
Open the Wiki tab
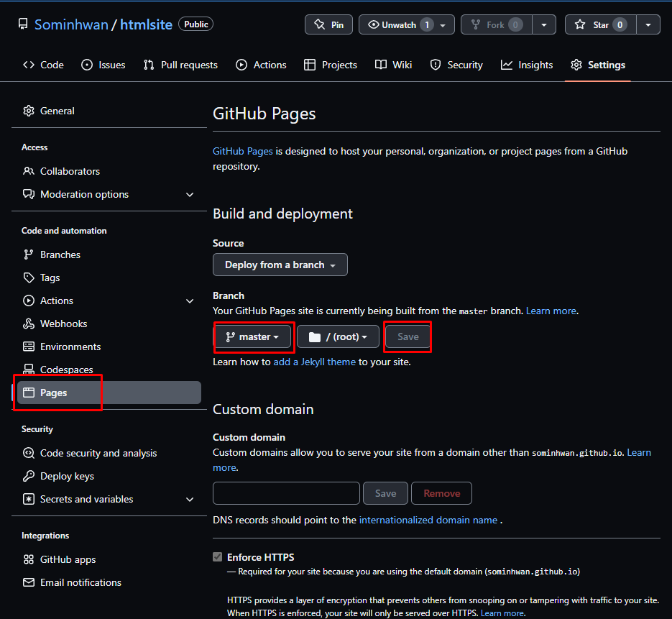[x=393, y=65]
